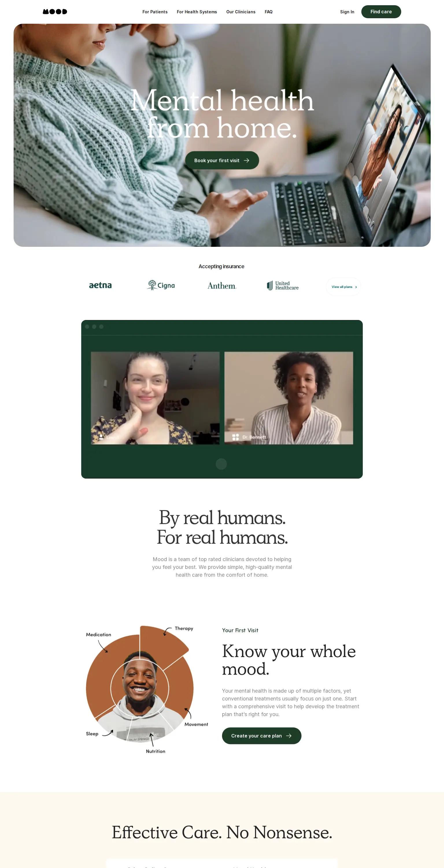Viewport: 444px width, 868px height.
Task: Click the Aetna insurance logo
Action: click(x=100, y=285)
